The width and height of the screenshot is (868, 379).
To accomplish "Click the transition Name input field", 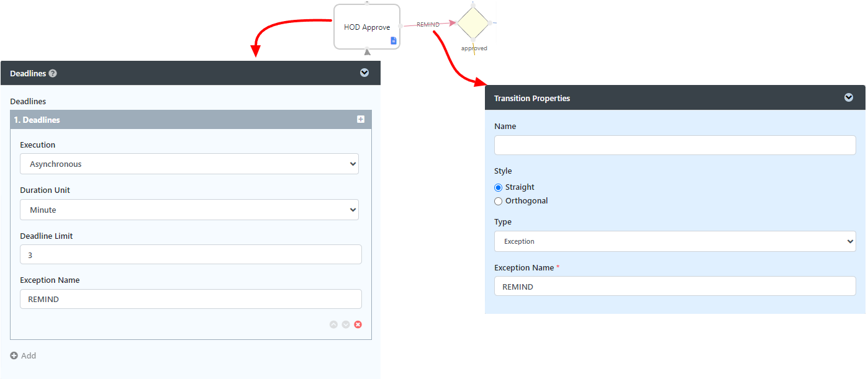I will [x=675, y=145].
